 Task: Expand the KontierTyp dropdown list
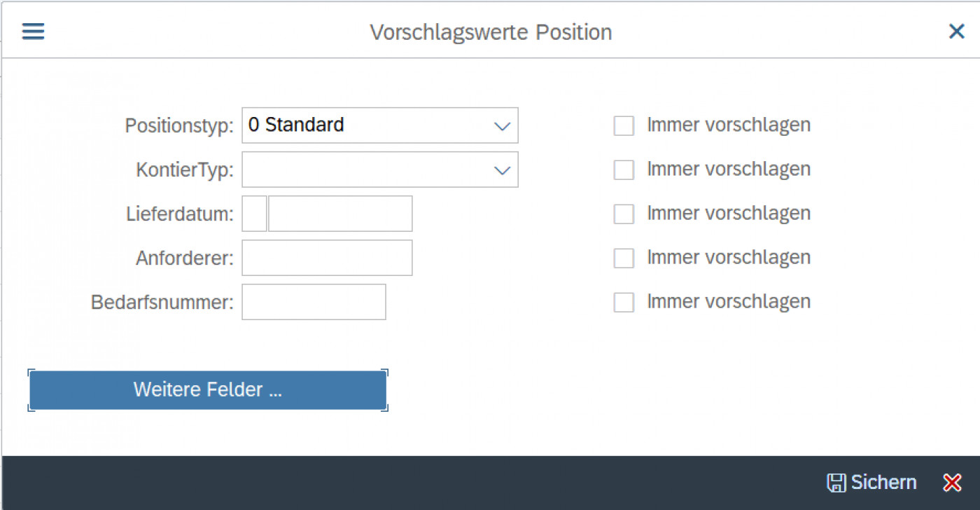tap(502, 170)
